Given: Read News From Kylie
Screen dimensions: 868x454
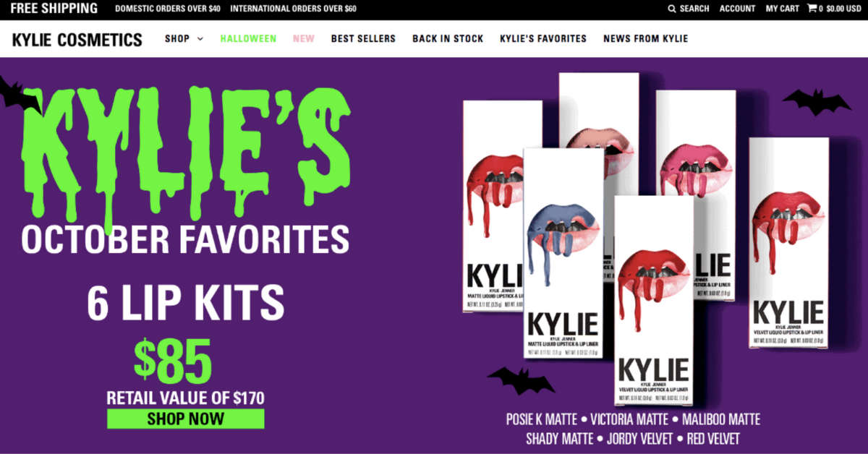Looking at the screenshot, I should coord(645,39).
